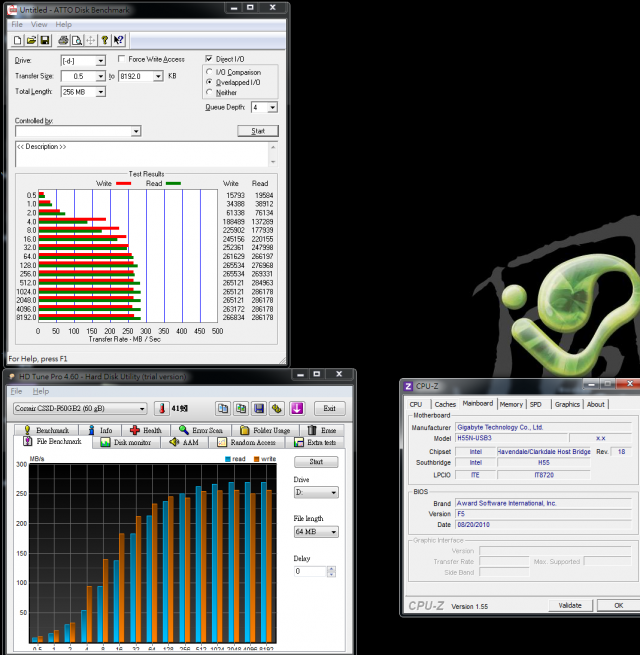Switch to the Memory tab in CPU-Z
The width and height of the screenshot is (640, 656).
pyautogui.click(x=511, y=404)
